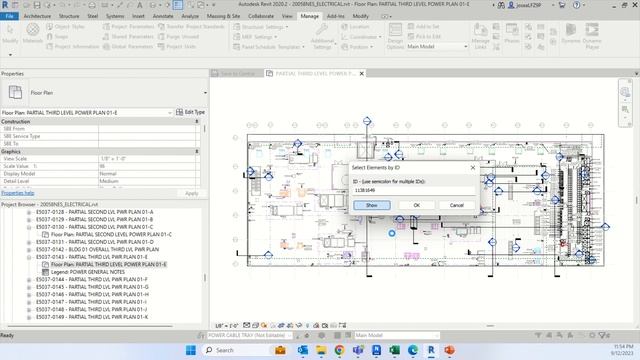Close the PARTIAL THIRD LEVEL POWER view tab
Image resolution: width=640 pixels, height=360 pixels.
point(362,73)
